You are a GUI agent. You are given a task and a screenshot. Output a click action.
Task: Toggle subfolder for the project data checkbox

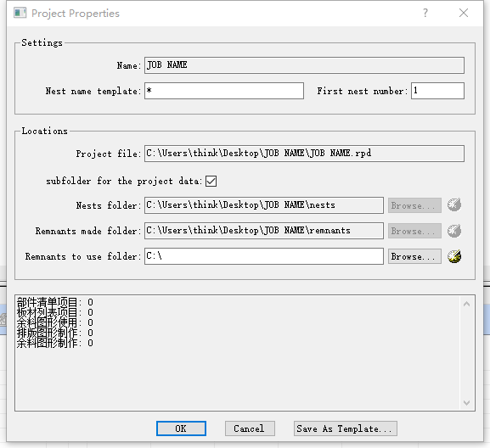(x=211, y=181)
